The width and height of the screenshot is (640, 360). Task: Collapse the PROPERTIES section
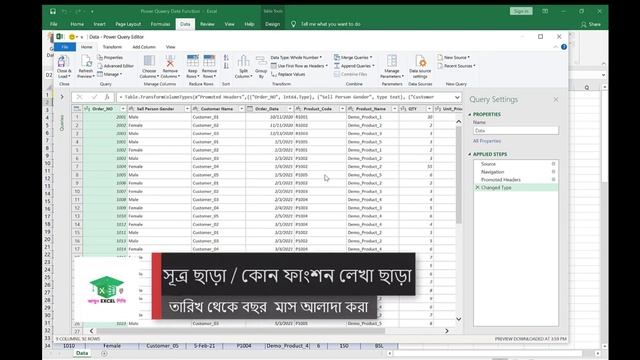[x=469, y=115]
